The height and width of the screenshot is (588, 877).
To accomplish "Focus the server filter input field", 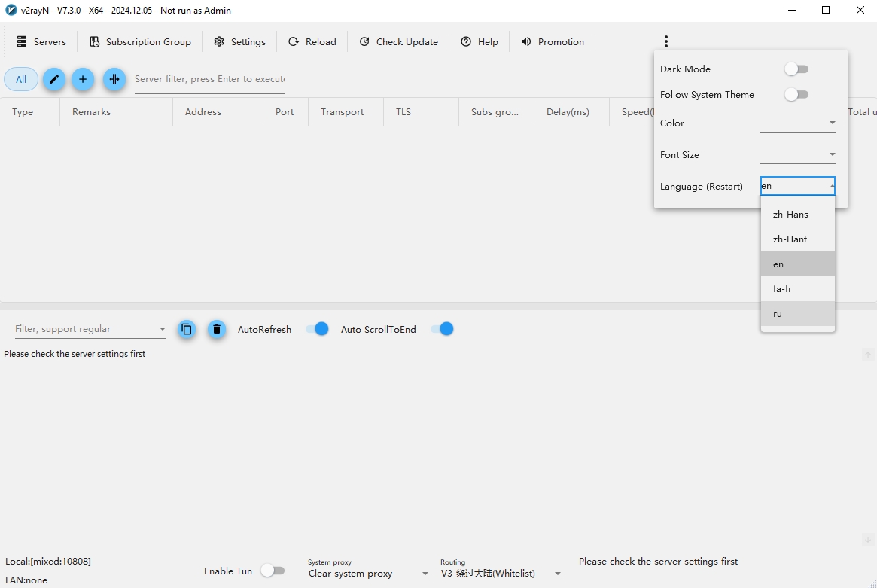I will point(210,80).
